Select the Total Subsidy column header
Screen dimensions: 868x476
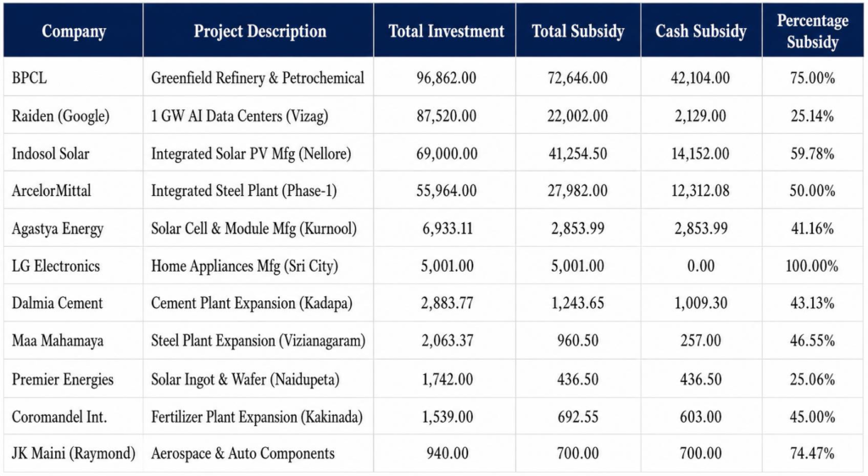578,31
